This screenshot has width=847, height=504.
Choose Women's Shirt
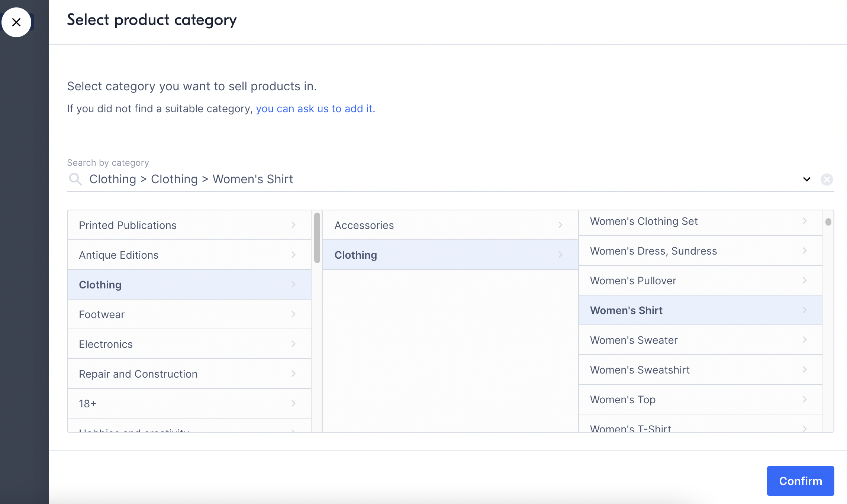701,310
